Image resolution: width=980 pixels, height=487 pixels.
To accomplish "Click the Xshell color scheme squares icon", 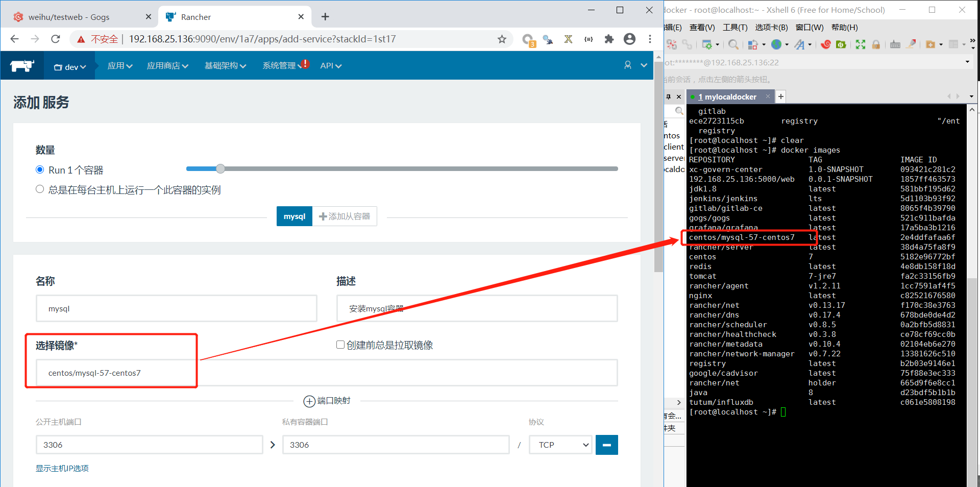I will 752,44.
